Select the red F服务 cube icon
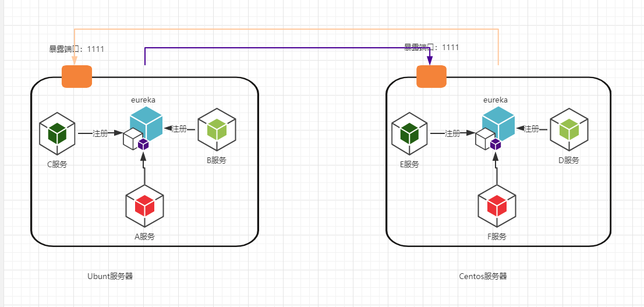The width and height of the screenshot is (644, 307). point(497,206)
